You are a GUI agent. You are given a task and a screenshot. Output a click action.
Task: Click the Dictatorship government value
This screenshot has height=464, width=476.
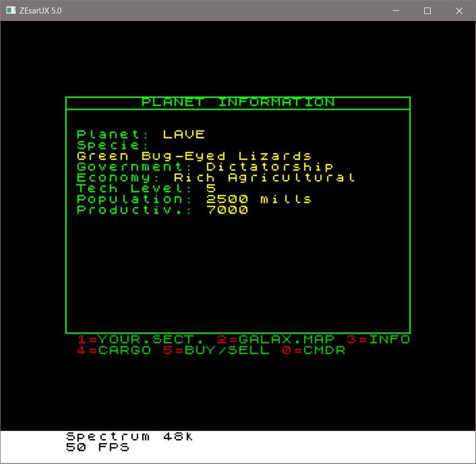tap(269, 167)
